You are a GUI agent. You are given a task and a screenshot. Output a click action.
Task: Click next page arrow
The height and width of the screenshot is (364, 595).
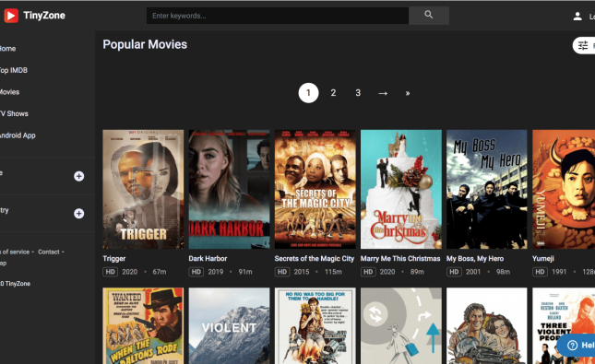pos(383,93)
